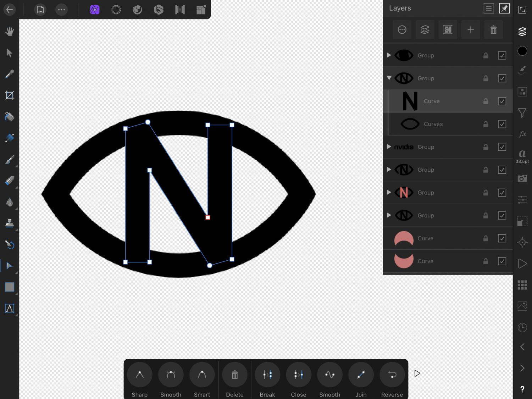Select the Move tool arrow
532x399 pixels.
(x=10, y=53)
